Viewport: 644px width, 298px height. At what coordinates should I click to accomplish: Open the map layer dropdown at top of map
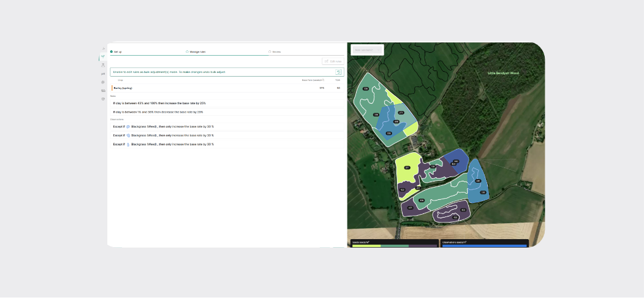tap(367, 50)
